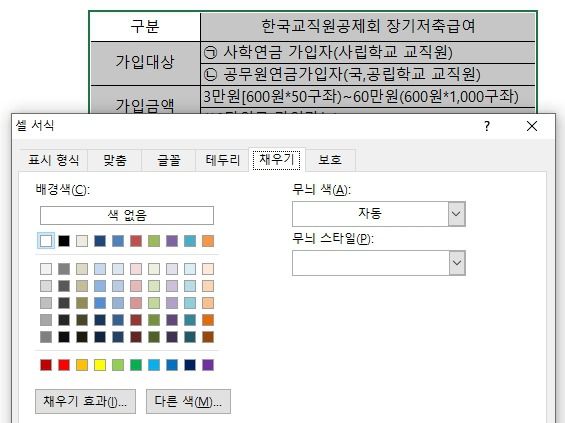The image size is (565, 423).
Task: Expand the 무늬 스타일 dropdown arrow
Action: click(x=457, y=263)
